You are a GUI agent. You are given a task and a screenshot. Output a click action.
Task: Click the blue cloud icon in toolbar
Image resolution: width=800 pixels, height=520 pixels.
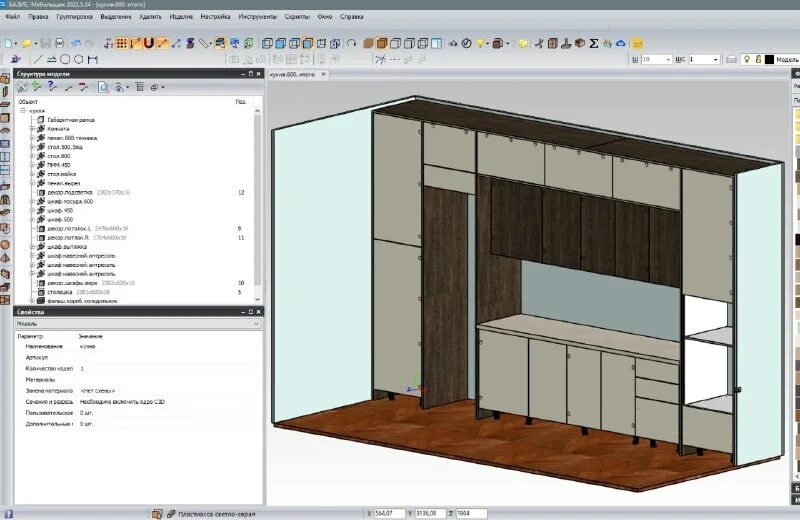tap(620, 43)
